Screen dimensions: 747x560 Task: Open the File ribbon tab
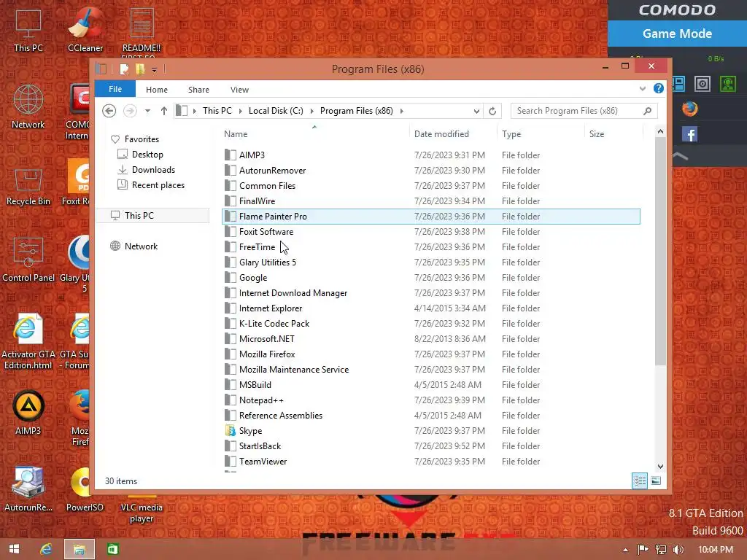pos(115,89)
